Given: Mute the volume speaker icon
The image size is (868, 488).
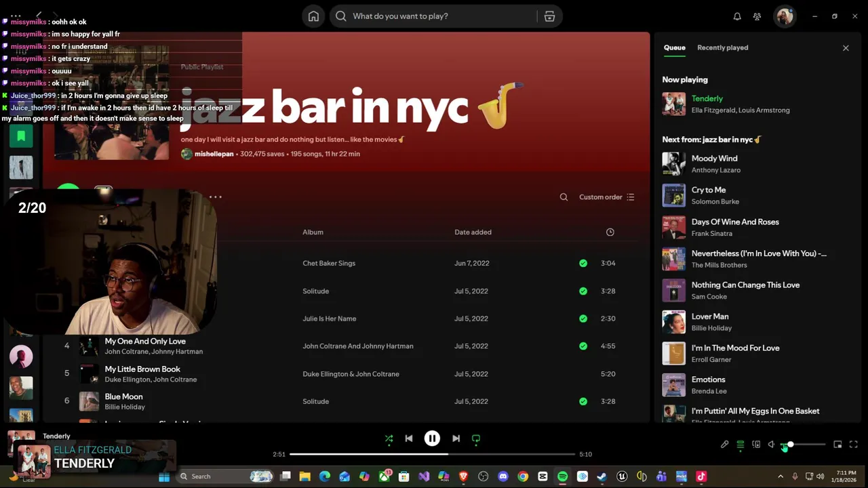Looking at the screenshot, I should (772, 445).
